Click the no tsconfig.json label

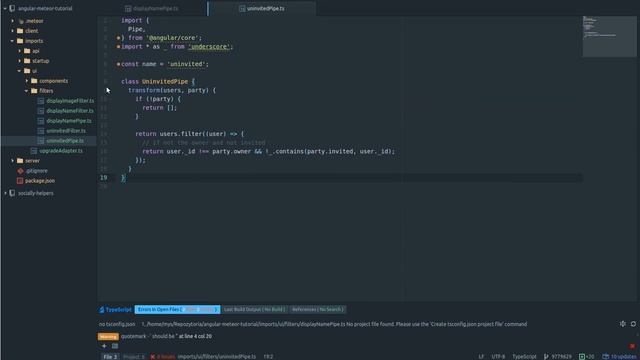tap(117, 324)
